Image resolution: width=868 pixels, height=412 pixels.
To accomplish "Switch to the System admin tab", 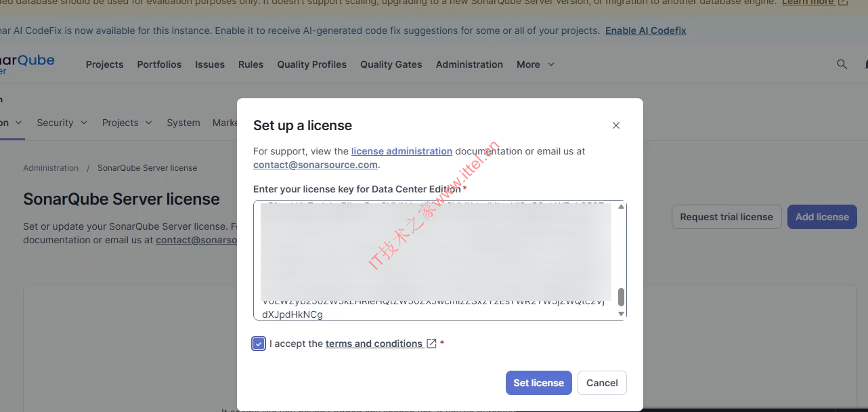I will click(183, 123).
